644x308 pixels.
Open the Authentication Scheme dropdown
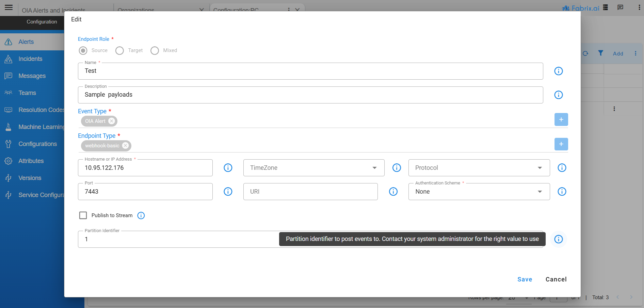539,191
